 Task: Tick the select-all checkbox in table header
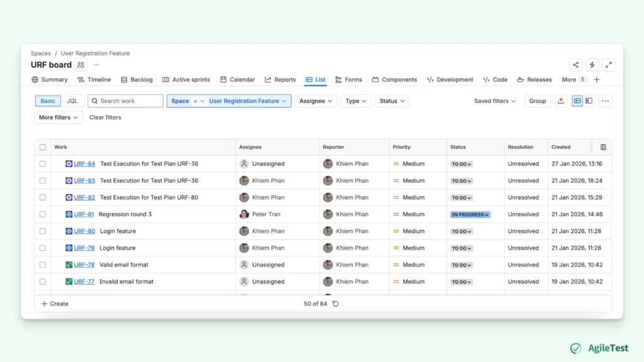pos(42,147)
